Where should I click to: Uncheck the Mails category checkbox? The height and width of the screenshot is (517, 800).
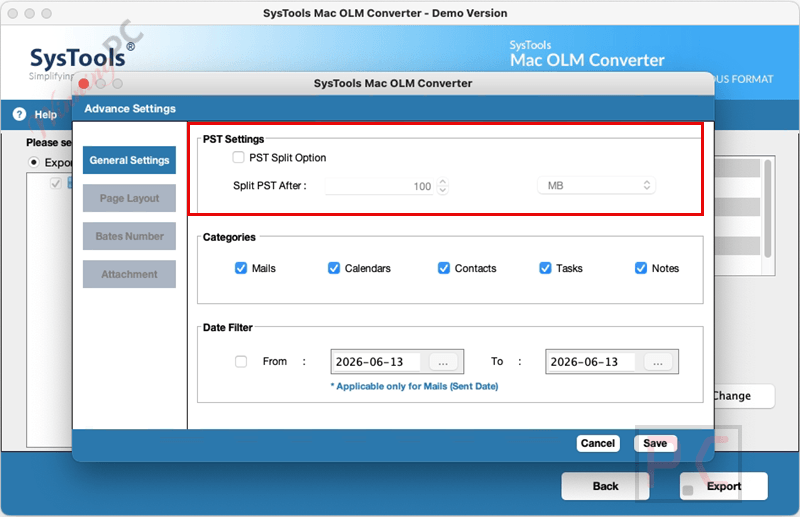tap(241, 268)
